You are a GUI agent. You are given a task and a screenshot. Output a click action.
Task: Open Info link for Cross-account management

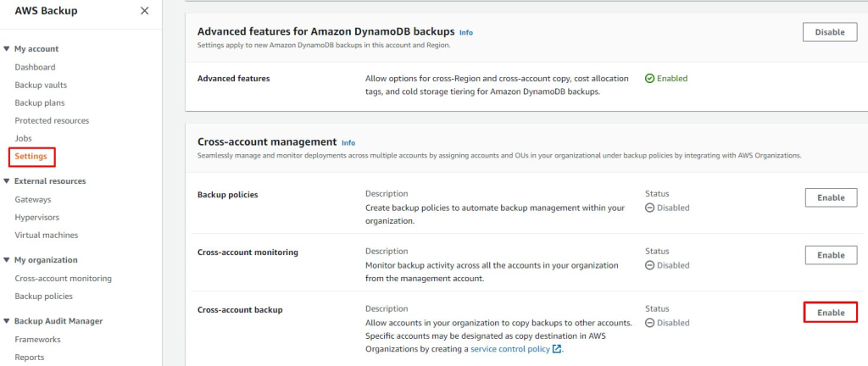pyautogui.click(x=348, y=142)
